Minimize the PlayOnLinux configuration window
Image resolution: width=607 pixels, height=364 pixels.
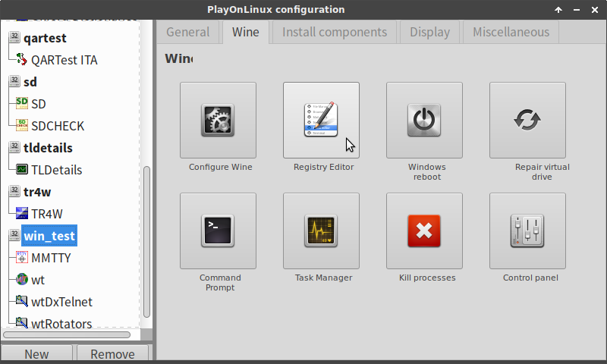(x=577, y=10)
